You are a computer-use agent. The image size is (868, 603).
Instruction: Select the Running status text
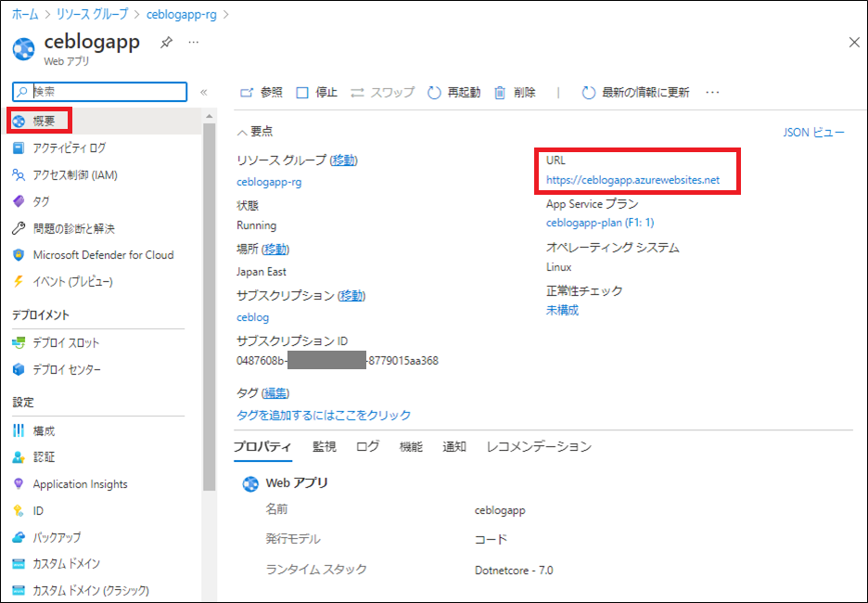pyautogui.click(x=256, y=226)
